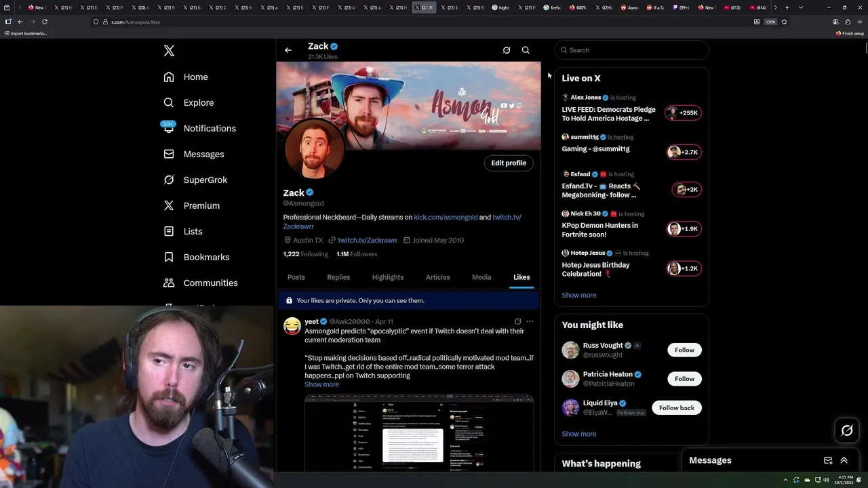Open the clock showing 4:15 PM
This screenshot has width=868, height=488.
click(x=843, y=480)
